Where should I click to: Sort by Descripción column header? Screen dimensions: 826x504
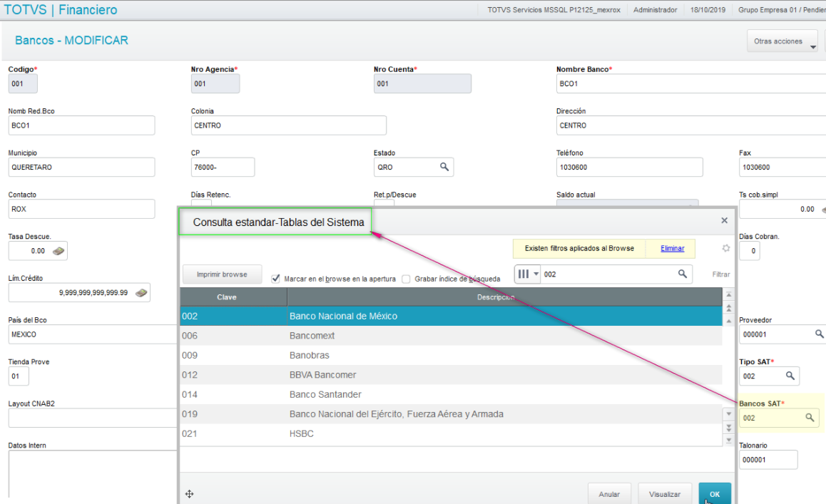505,297
